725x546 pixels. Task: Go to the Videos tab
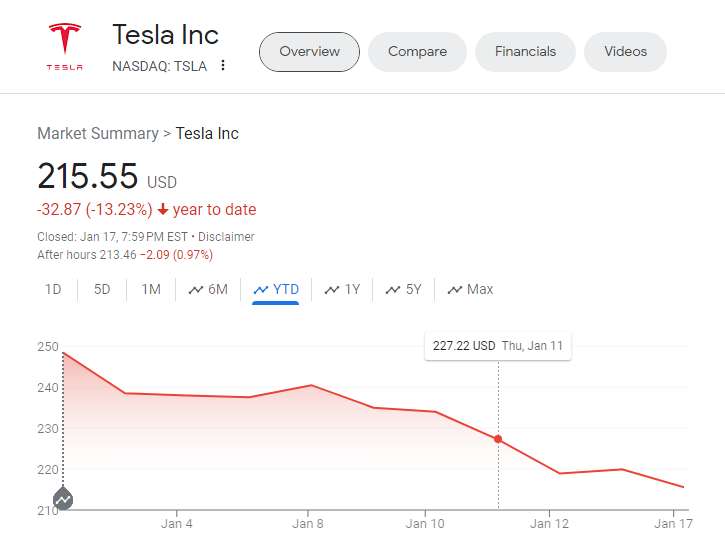click(625, 52)
